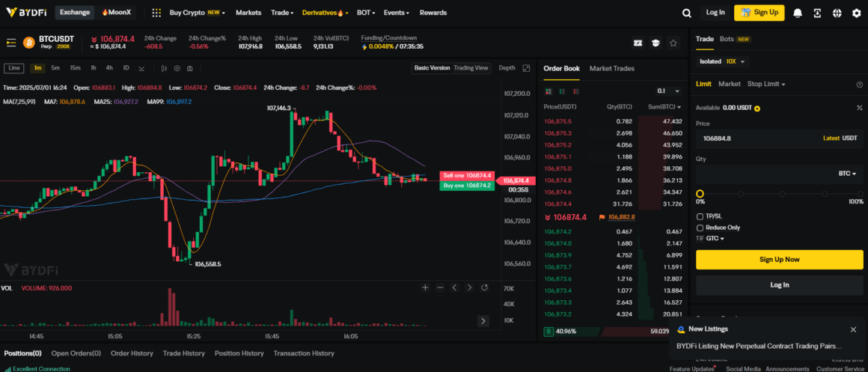868x372 pixels.
Task: Click the order type help question icon
Action: [860, 84]
